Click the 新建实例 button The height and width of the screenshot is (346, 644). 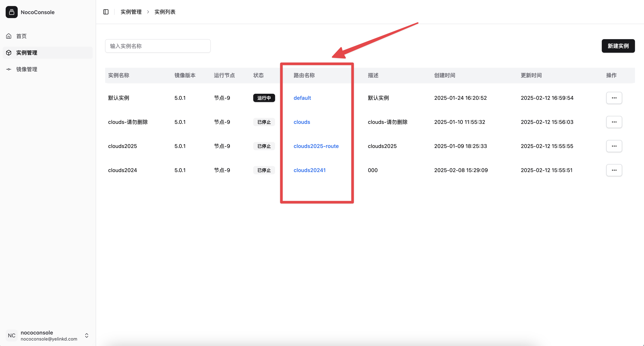click(618, 46)
